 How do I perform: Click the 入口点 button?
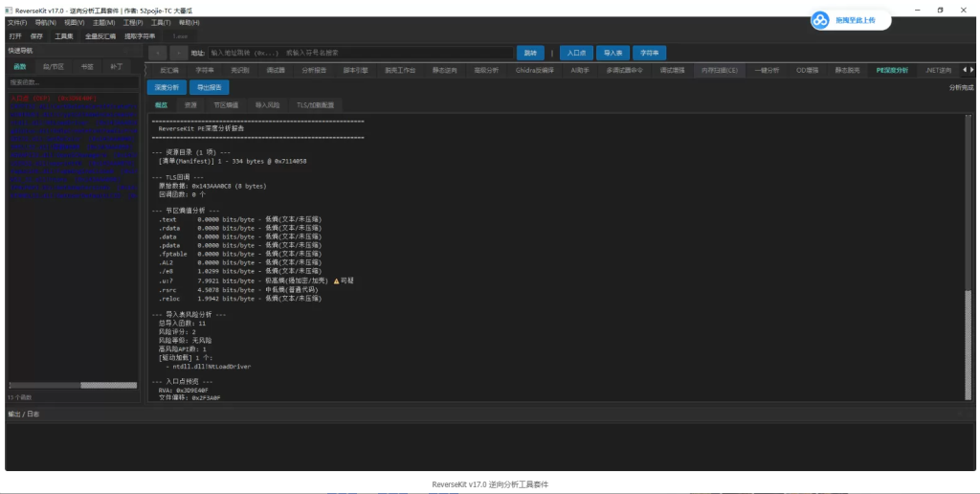click(x=576, y=54)
